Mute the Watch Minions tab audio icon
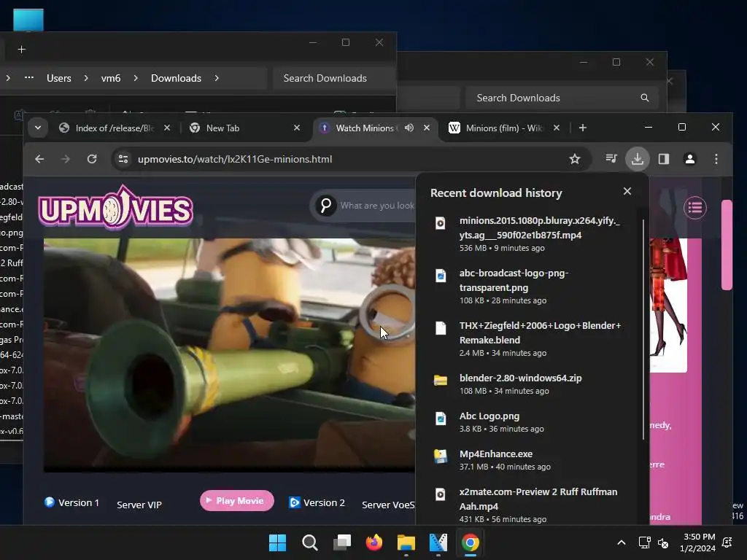This screenshot has height=560, width=747. [409, 128]
